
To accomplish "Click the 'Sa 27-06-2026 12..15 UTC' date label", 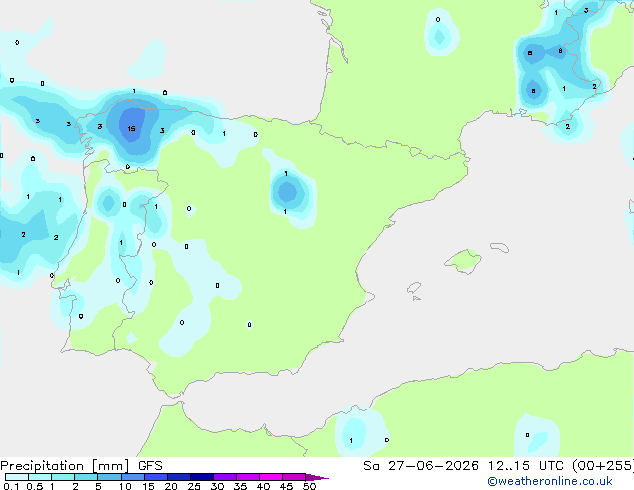I will [x=463, y=466].
